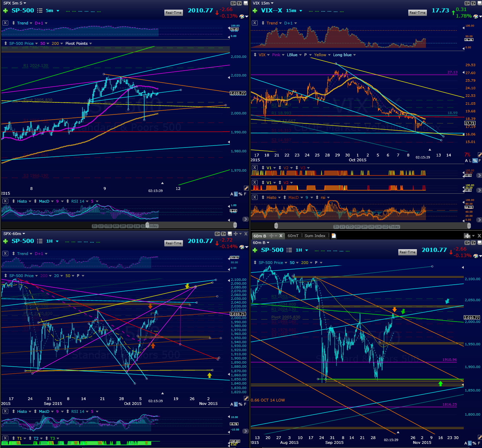
Task: Remove the V1 V2 V3 study with its X box
Action: click(x=255, y=168)
